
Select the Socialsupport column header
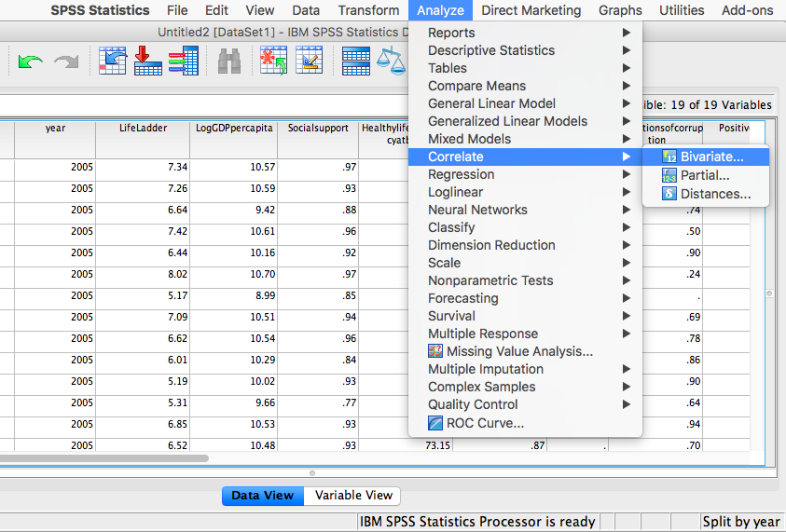click(x=318, y=139)
